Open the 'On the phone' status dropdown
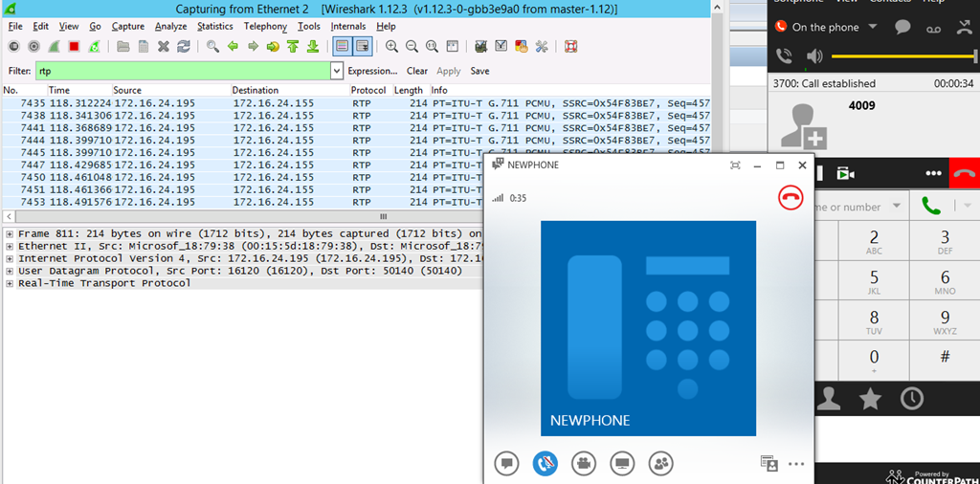The width and height of the screenshot is (980, 484). tap(873, 26)
